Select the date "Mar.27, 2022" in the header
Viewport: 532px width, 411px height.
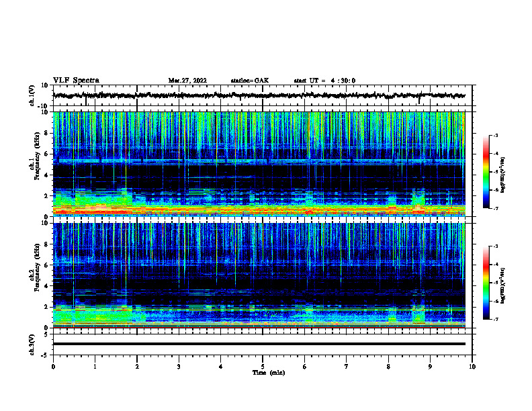(187, 81)
